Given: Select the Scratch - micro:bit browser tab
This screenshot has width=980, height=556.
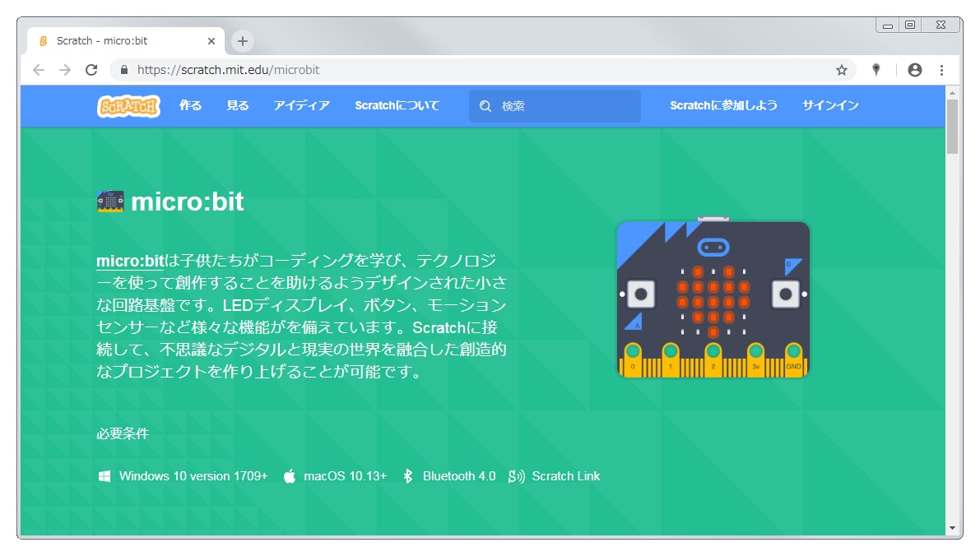Looking at the screenshot, I should [125, 41].
